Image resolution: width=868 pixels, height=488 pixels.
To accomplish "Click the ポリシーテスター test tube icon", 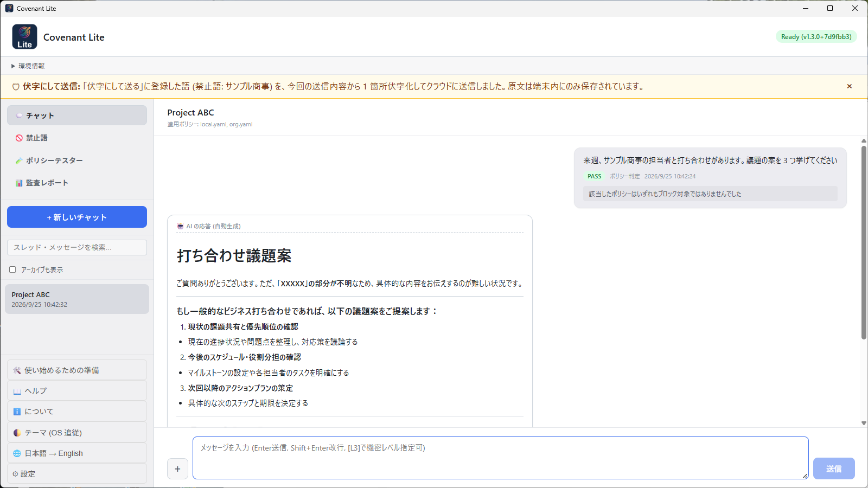I will click(19, 160).
